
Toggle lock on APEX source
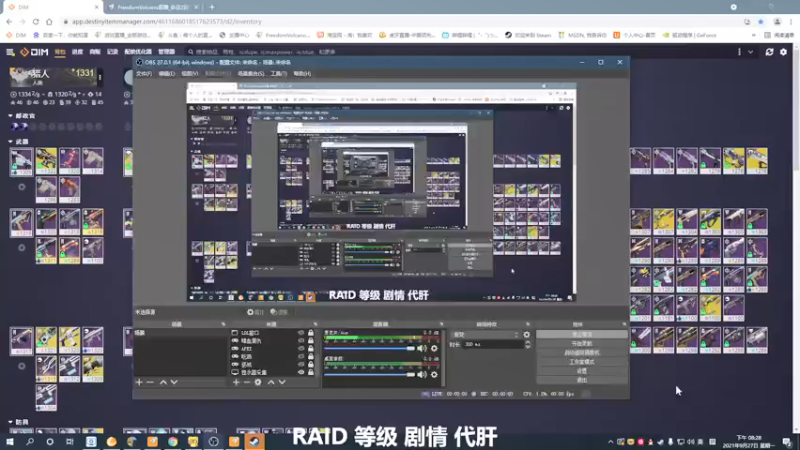(x=311, y=348)
